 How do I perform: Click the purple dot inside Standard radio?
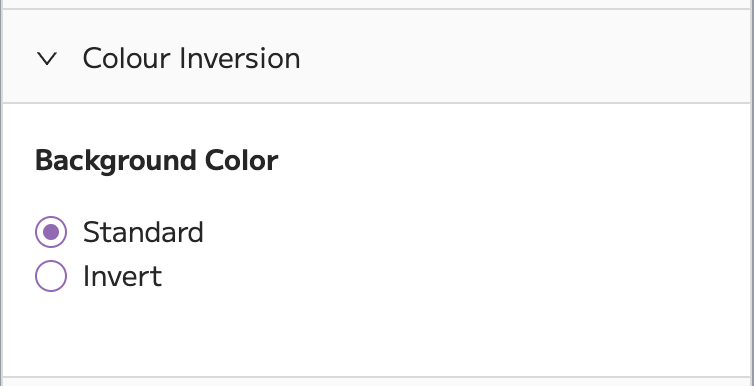[51, 232]
